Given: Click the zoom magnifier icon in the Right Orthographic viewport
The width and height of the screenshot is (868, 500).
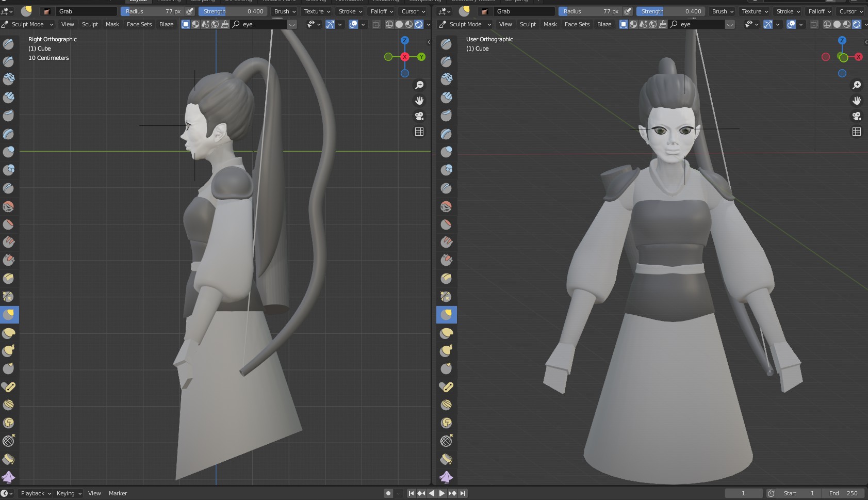Looking at the screenshot, I should coord(419,85).
